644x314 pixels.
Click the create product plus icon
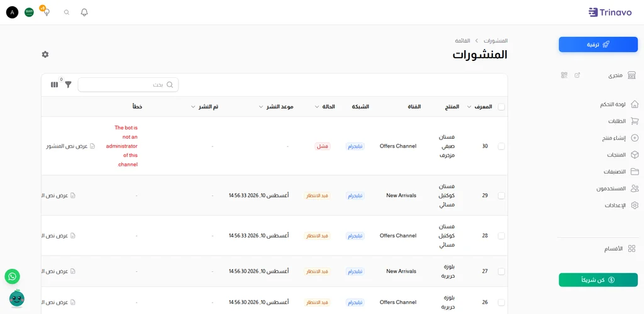pyautogui.click(x=635, y=138)
